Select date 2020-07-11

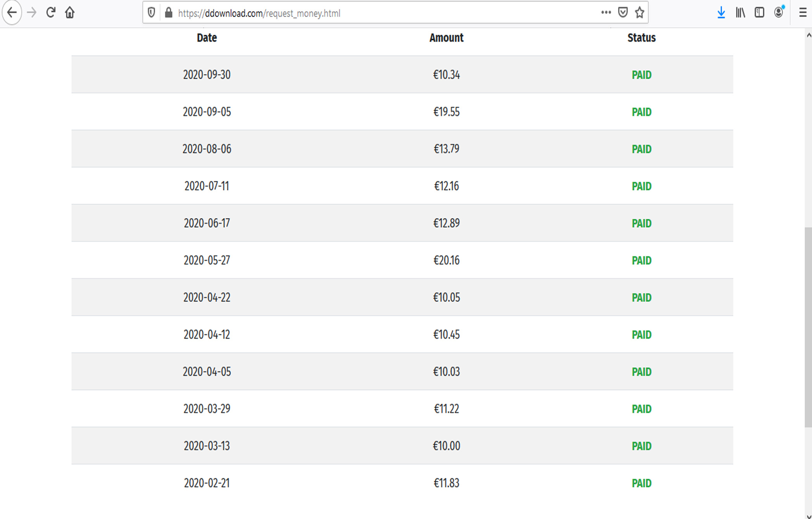pos(207,186)
